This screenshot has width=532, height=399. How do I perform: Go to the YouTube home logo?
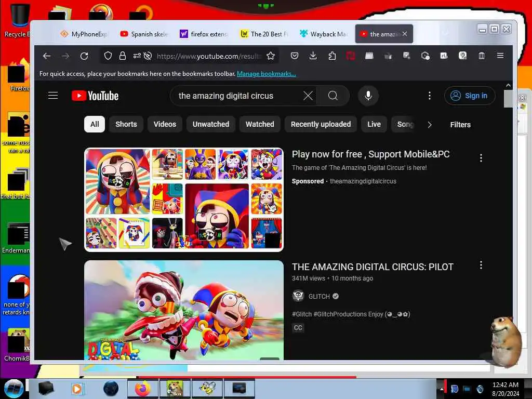pyautogui.click(x=95, y=96)
